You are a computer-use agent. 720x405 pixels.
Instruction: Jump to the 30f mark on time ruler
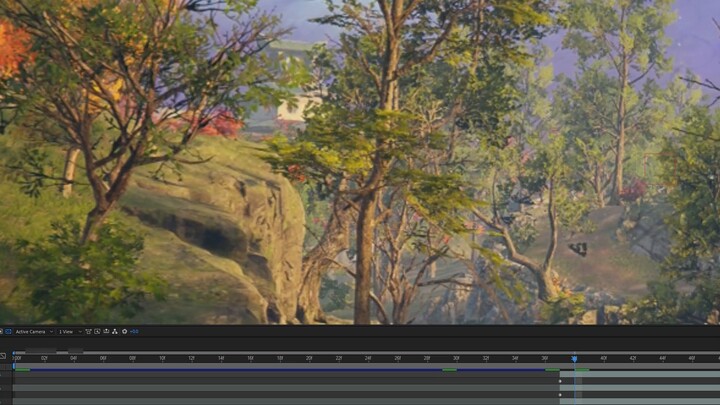pos(456,358)
